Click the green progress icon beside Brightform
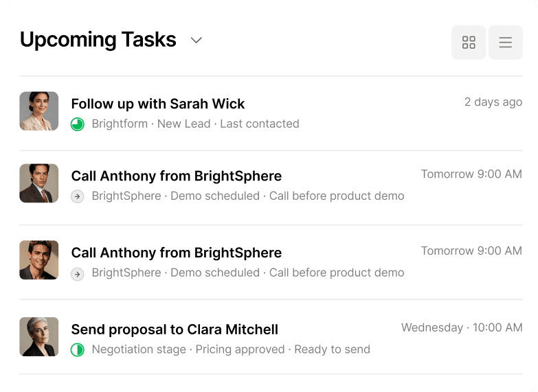The width and height of the screenshot is (538, 392). [x=78, y=124]
